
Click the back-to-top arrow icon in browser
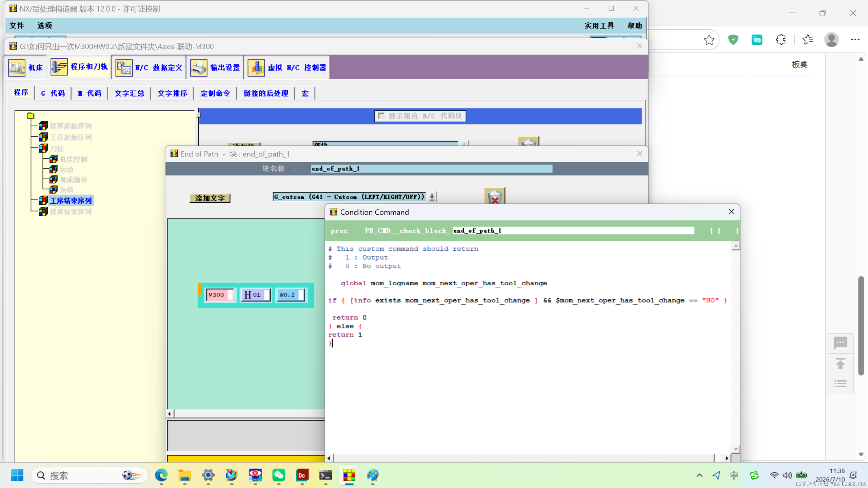tap(840, 364)
